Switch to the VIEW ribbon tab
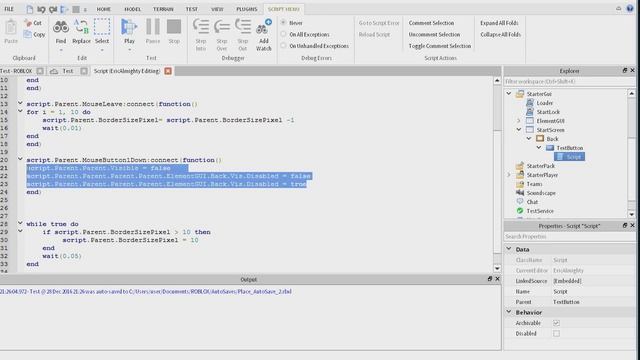The image size is (640, 360). point(217,9)
